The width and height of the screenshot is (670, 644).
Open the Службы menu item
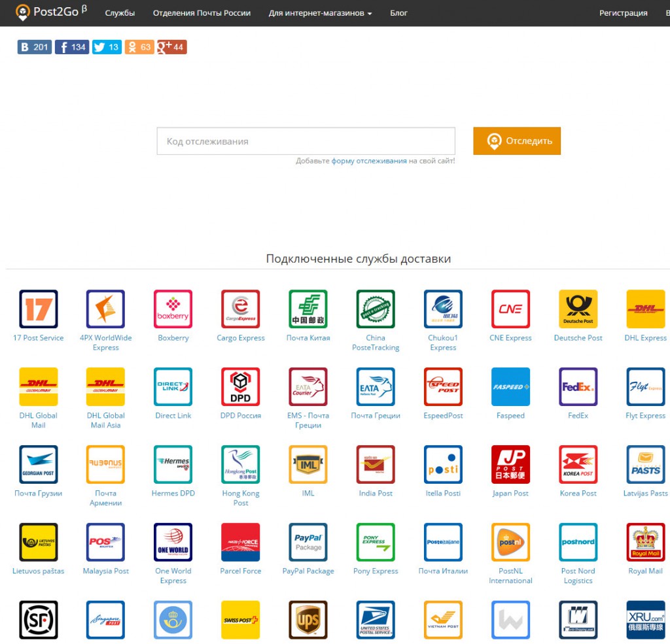[120, 13]
